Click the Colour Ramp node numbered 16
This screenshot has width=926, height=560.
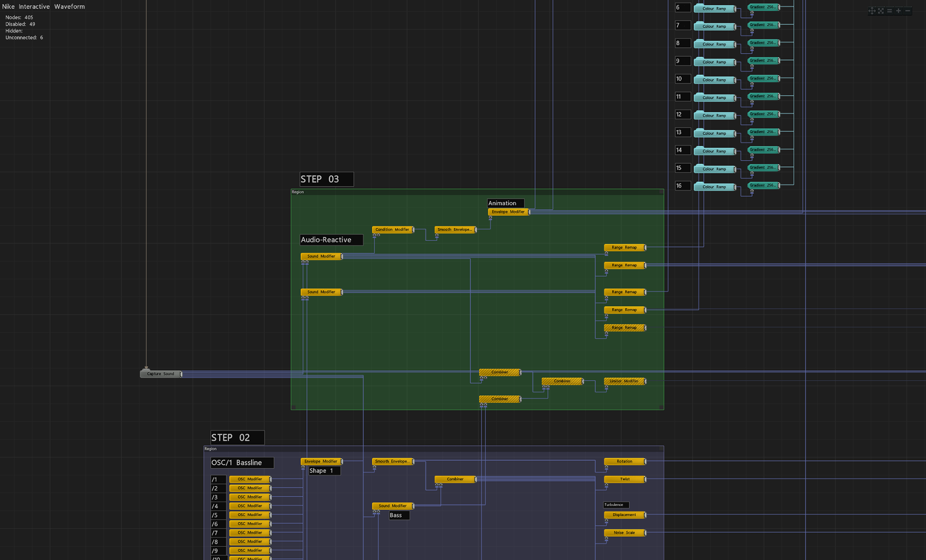coord(714,187)
